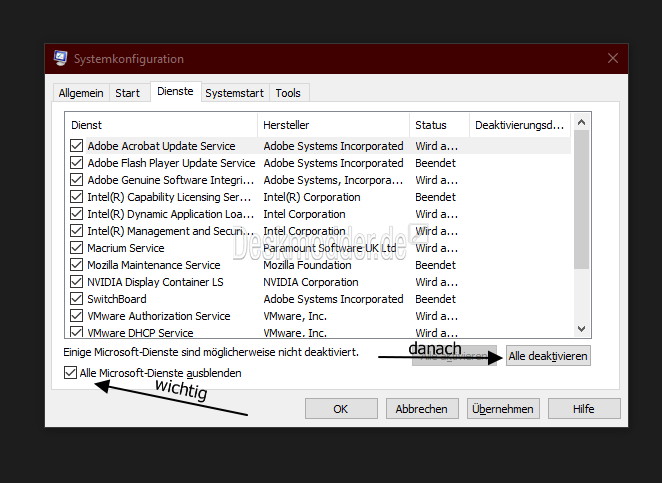Click the scrollbar up arrow
The image size is (662, 483).
coord(581,122)
